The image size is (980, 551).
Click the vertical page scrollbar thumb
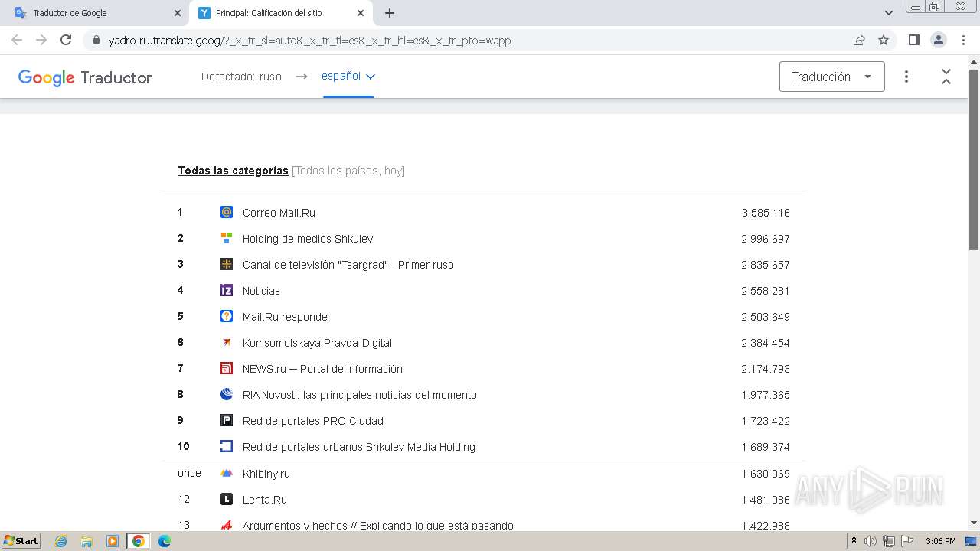[x=974, y=159]
